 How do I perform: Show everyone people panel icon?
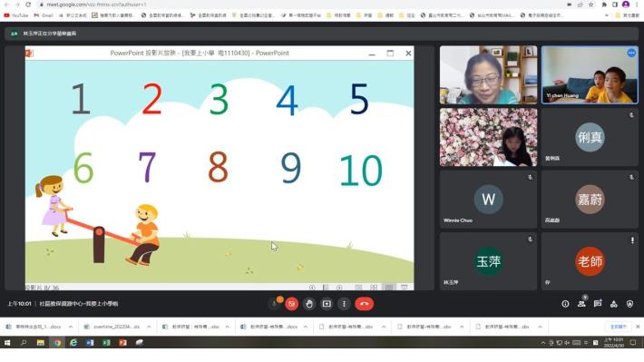pos(581,304)
